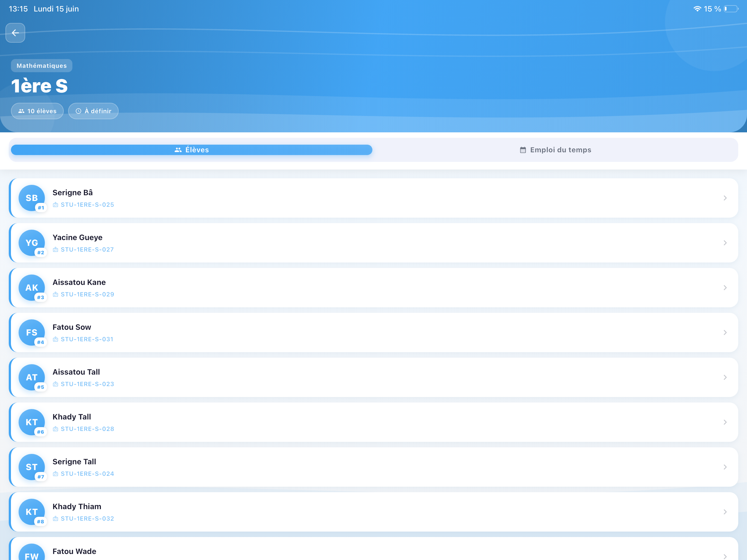This screenshot has width=747, height=560.
Task: Tap the SB avatar for Serigne Bâ
Action: click(32, 198)
